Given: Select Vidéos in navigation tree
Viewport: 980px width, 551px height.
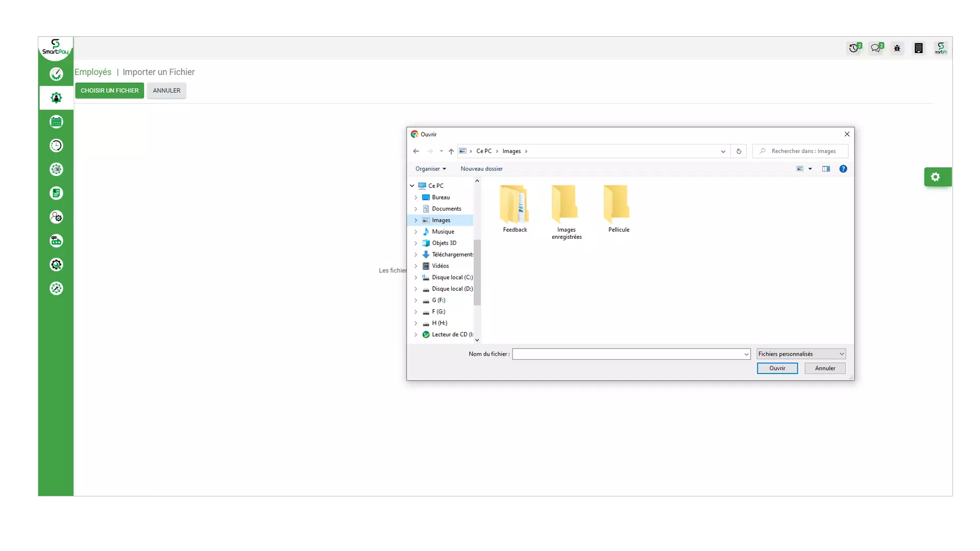Looking at the screenshot, I should pos(440,266).
